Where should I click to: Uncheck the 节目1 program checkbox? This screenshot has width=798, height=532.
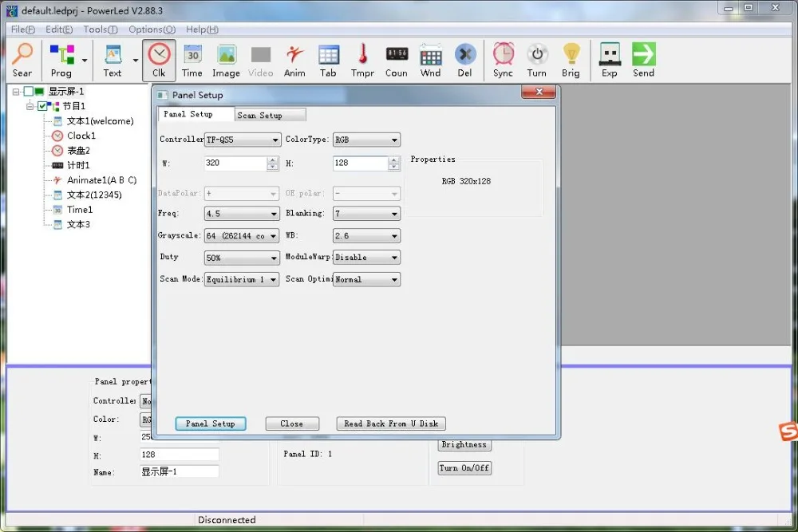[x=42, y=106]
